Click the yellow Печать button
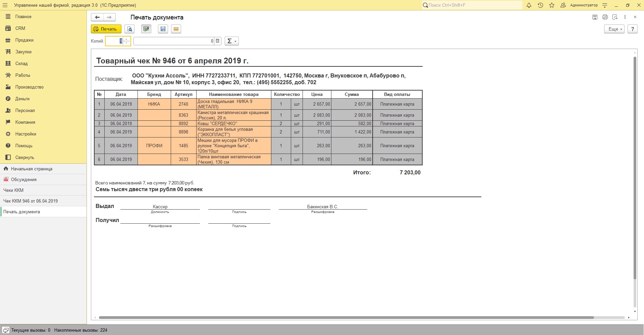This screenshot has height=335, width=644. (106, 29)
